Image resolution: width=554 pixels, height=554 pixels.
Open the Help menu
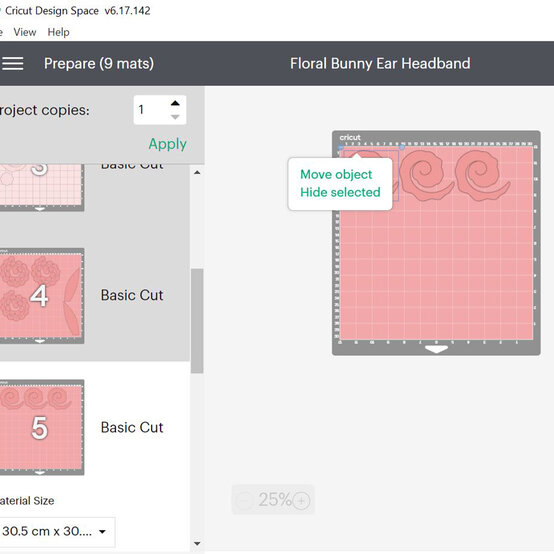pyautogui.click(x=58, y=32)
